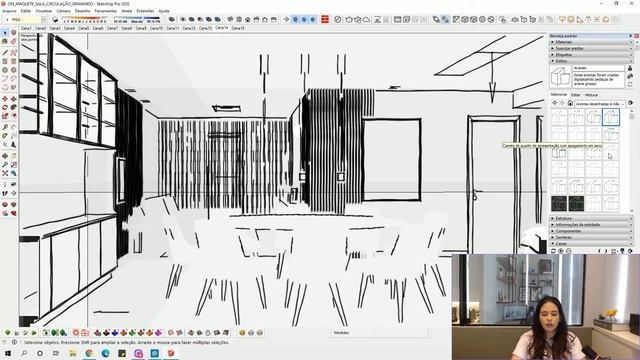The height and width of the screenshot is (360, 640).
Task: Choose the Eraser tool
Action: tap(13, 42)
